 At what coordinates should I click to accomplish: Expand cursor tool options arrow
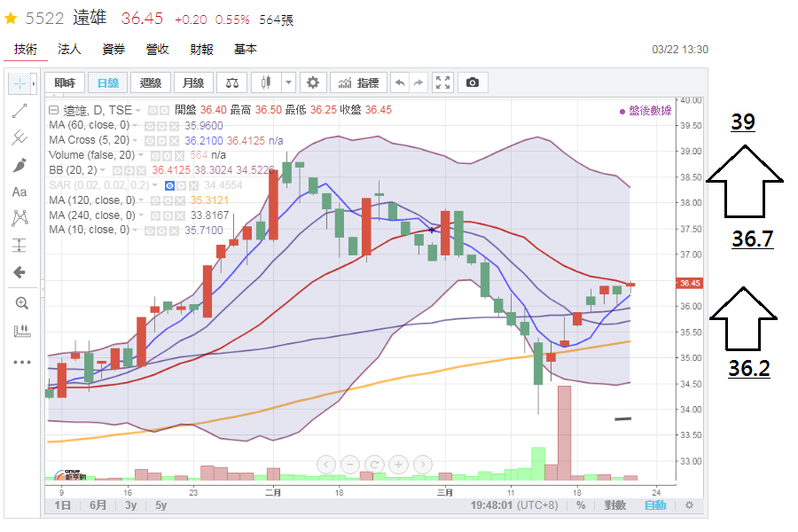point(34,83)
